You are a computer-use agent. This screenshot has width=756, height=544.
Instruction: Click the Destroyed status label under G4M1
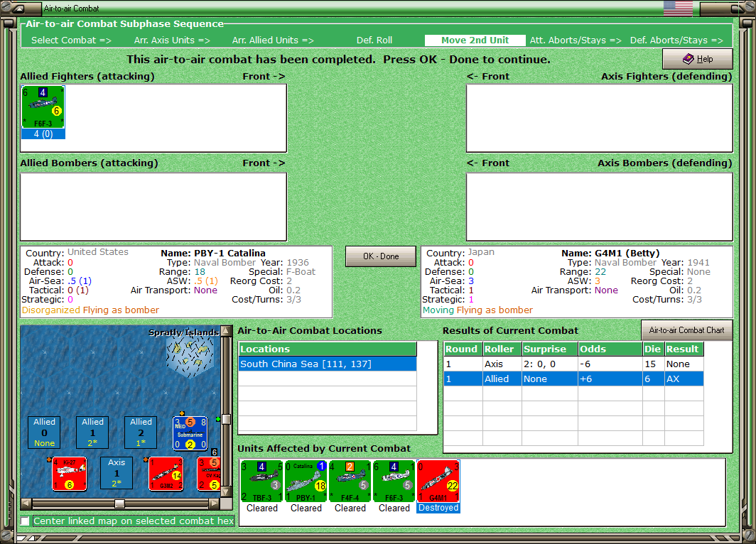(x=438, y=508)
